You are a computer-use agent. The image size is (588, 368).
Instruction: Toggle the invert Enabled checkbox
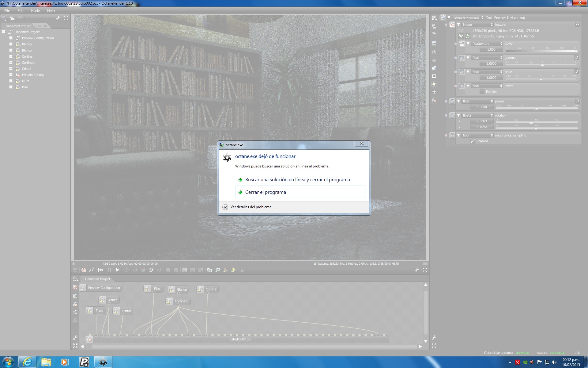tap(482, 92)
